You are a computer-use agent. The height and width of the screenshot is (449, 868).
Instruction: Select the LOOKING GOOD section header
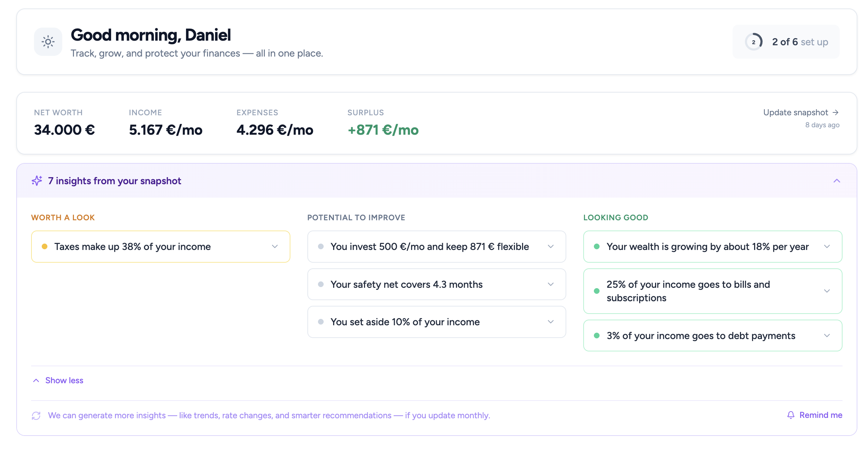tap(615, 217)
